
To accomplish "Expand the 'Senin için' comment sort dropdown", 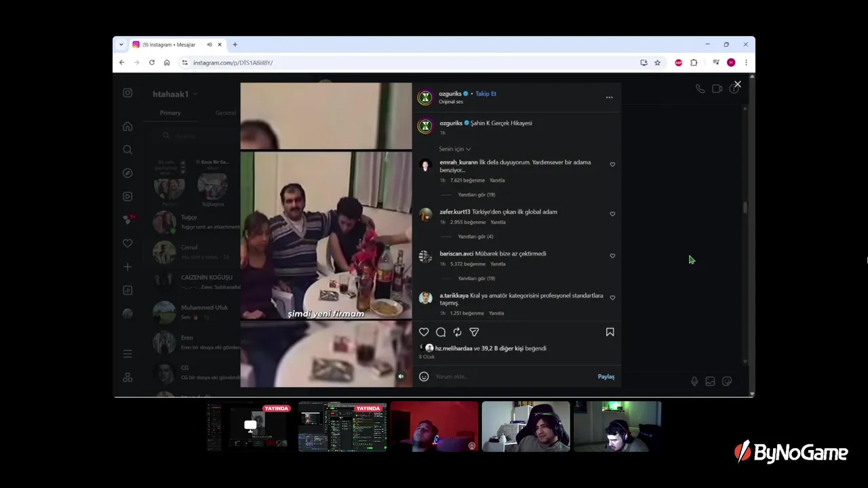I will [455, 149].
